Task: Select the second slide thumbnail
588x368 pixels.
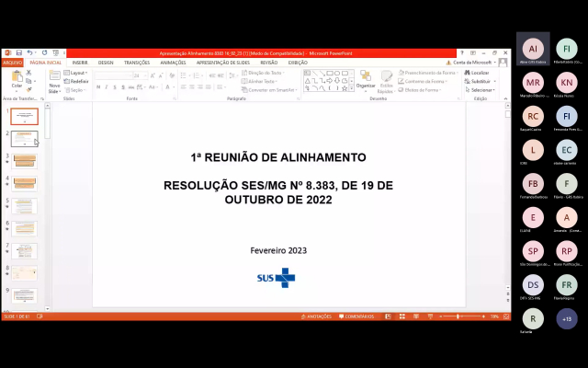Action: tap(25, 138)
